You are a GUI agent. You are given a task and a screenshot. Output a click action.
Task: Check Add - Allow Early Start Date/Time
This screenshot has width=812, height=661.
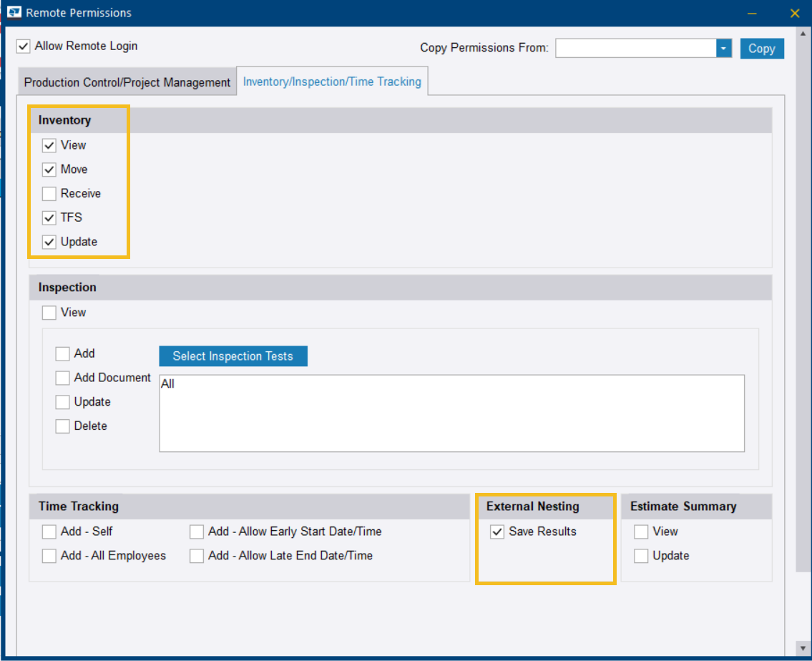click(197, 532)
